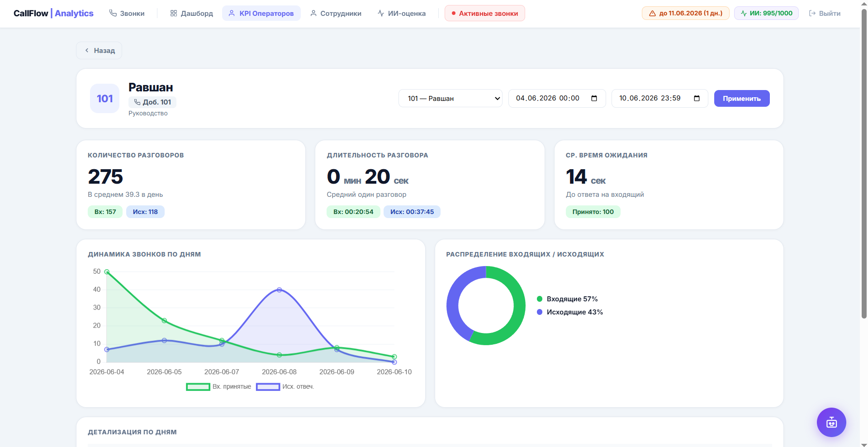Image resolution: width=868 pixels, height=447 pixels.
Task: Click pulse icon in ИИ: 995/1000 badge
Action: (x=744, y=14)
